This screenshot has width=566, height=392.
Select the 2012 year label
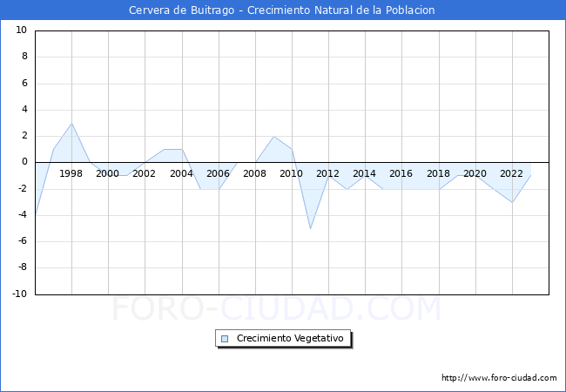[x=328, y=173]
